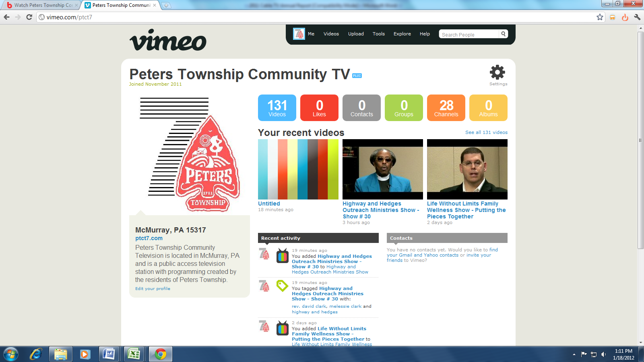Click 'See all 131 videos' link
Screen dimensions: 644x362
[486, 132]
